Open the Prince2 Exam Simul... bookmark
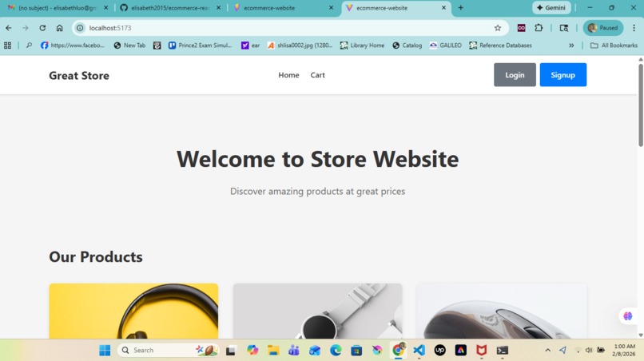The width and height of the screenshot is (644, 361). [x=200, y=46]
